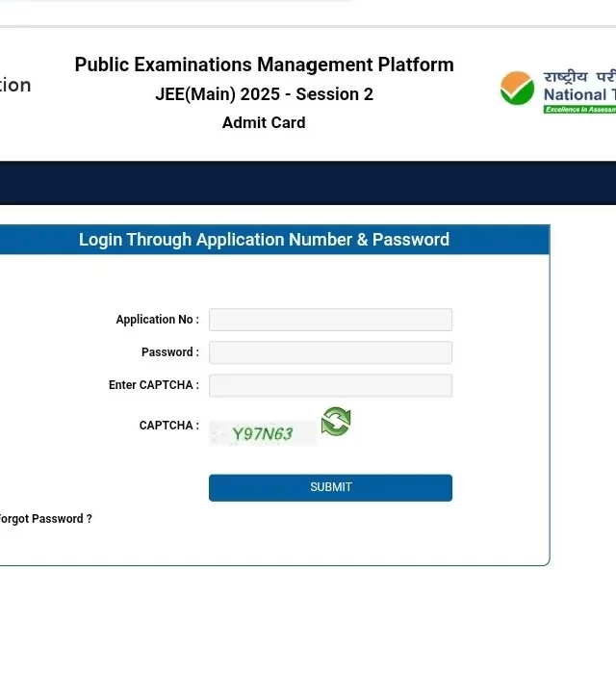
Task: Click the Y97N63 CAPTCHA image
Action: coord(263,434)
